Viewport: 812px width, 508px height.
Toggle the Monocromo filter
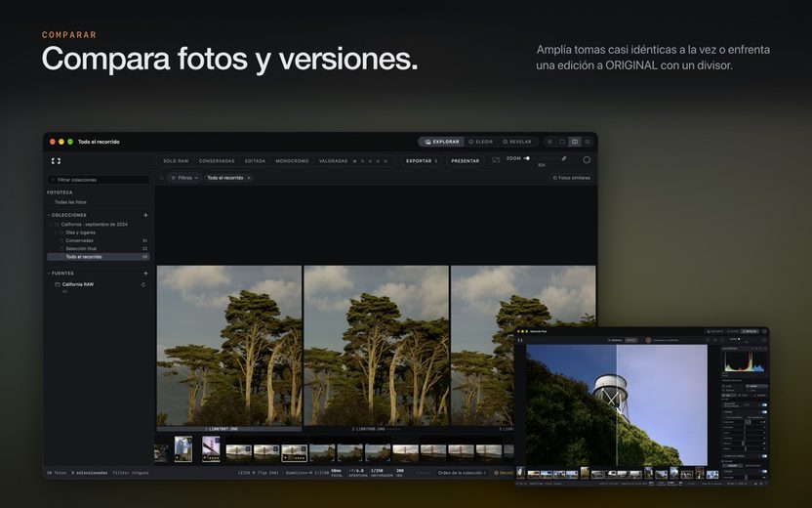[x=292, y=161]
